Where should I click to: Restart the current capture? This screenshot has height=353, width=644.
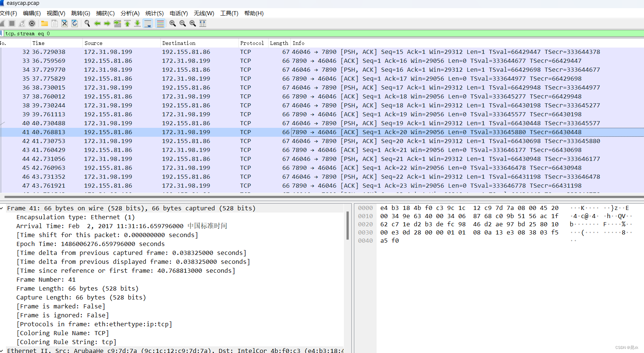pyautogui.click(x=22, y=23)
